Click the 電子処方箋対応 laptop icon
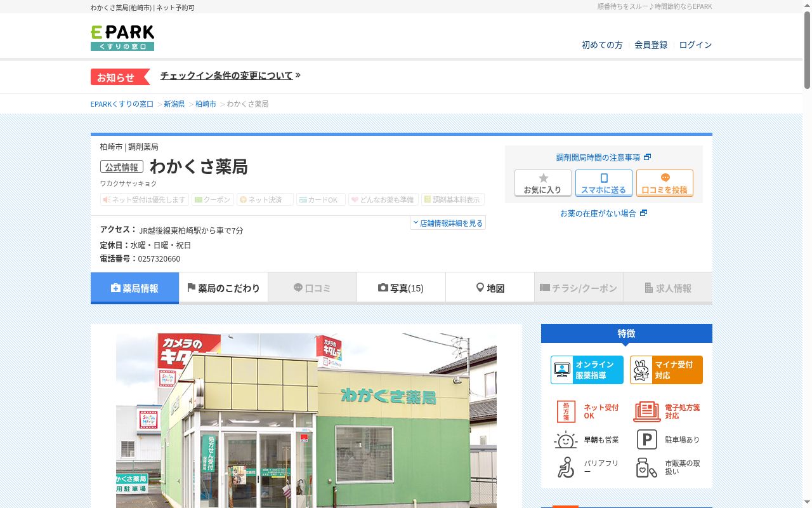Viewport: 812px width, 508px height. click(x=646, y=411)
